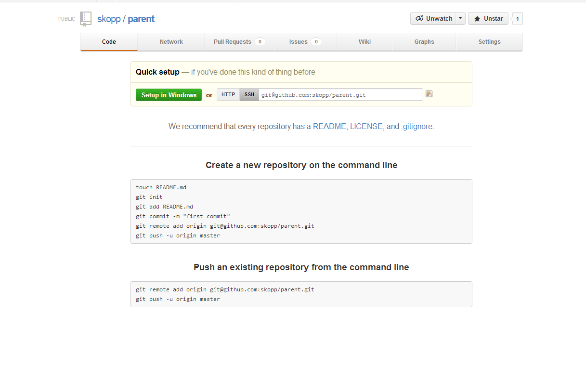Click the git clone URL field
586x392 pixels.
tap(341, 94)
